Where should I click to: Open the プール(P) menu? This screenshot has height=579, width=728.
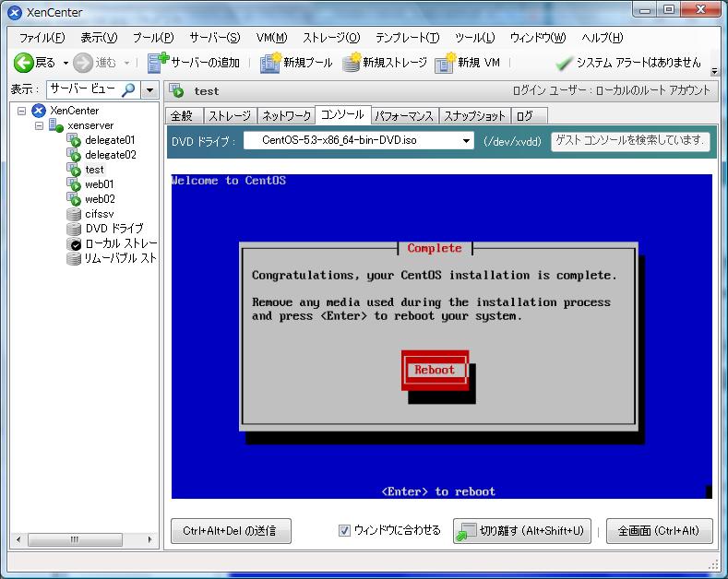[153, 38]
